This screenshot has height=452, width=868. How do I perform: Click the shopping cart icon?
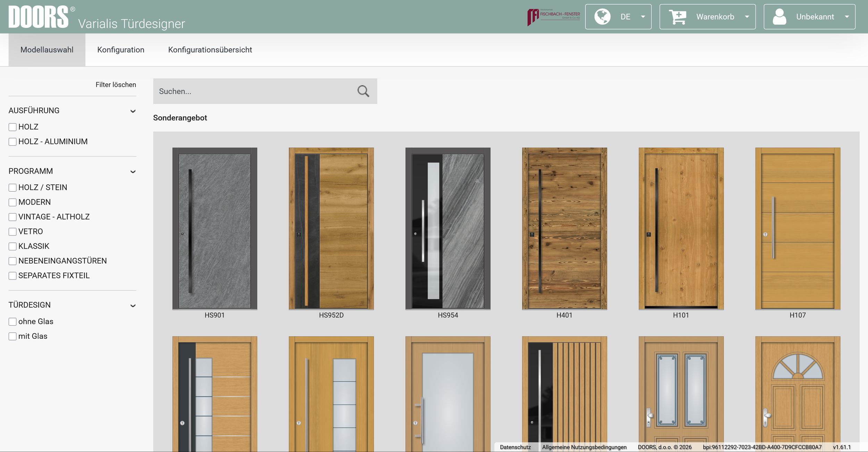678,17
